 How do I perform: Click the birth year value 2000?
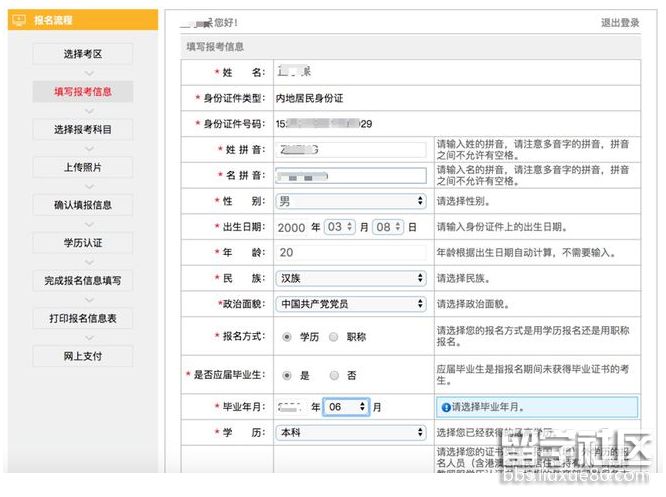click(291, 228)
